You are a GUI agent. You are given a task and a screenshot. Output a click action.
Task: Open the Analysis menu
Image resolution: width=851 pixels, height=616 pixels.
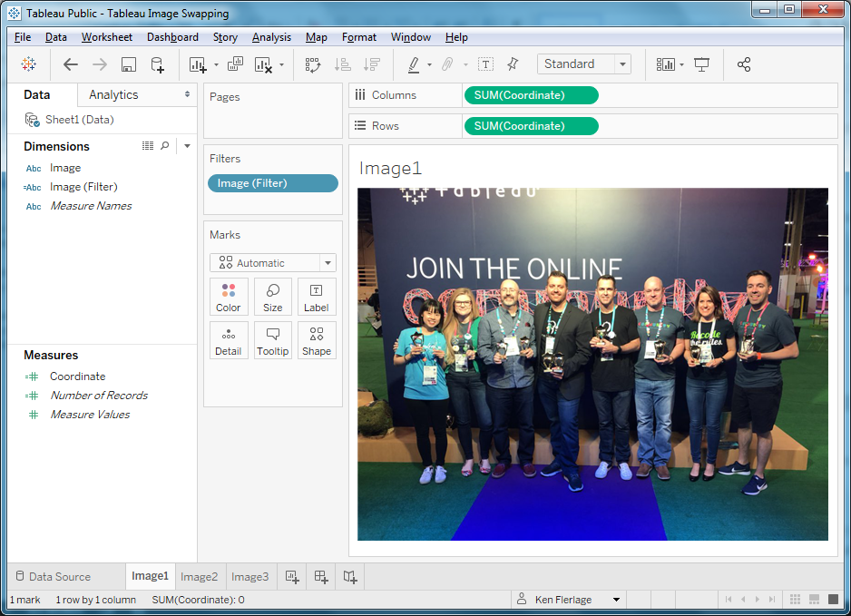(271, 37)
